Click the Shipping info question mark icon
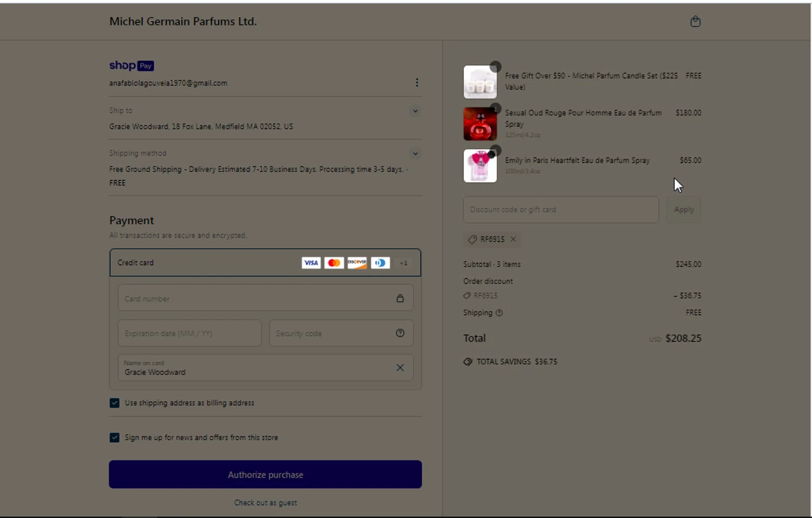812x518 pixels. tap(499, 313)
